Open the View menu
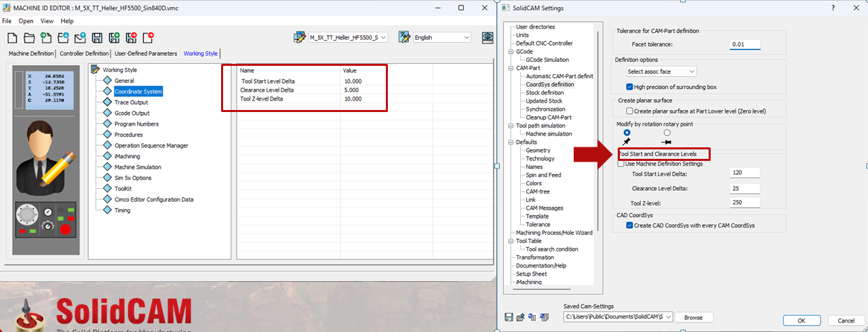The image size is (868, 332). [47, 21]
